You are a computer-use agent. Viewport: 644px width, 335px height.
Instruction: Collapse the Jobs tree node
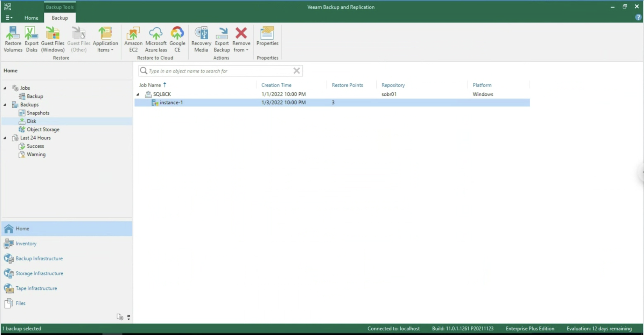click(x=5, y=88)
